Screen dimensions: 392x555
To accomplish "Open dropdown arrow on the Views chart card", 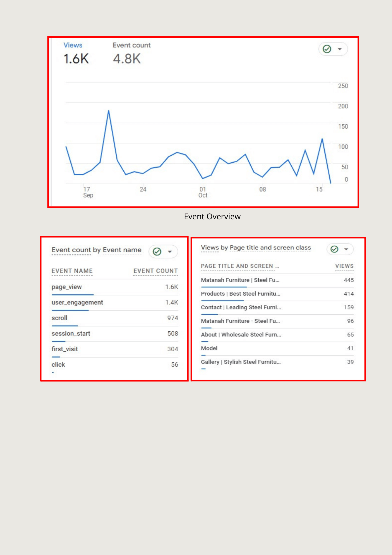I will (x=340, y=49).
